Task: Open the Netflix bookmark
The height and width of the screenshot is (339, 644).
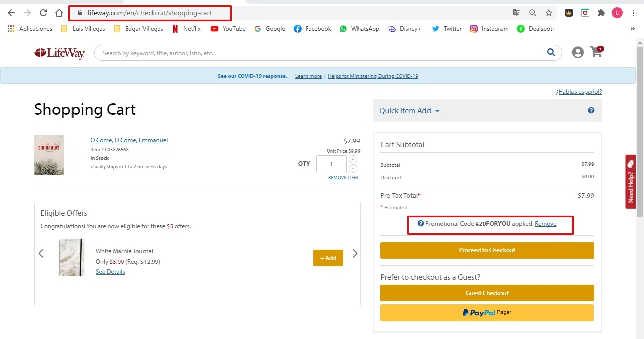Action: click(186, 29)
